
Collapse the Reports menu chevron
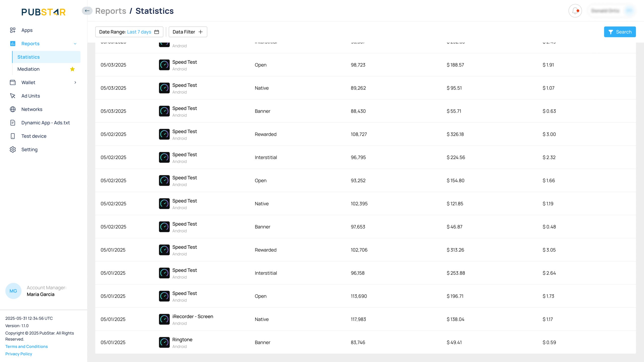tap(75, 44)
